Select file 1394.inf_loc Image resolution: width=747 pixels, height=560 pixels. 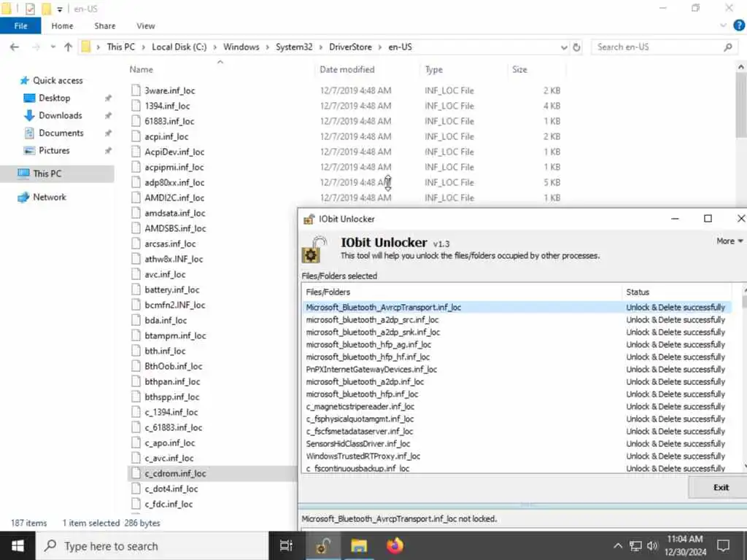coord(167,106)
